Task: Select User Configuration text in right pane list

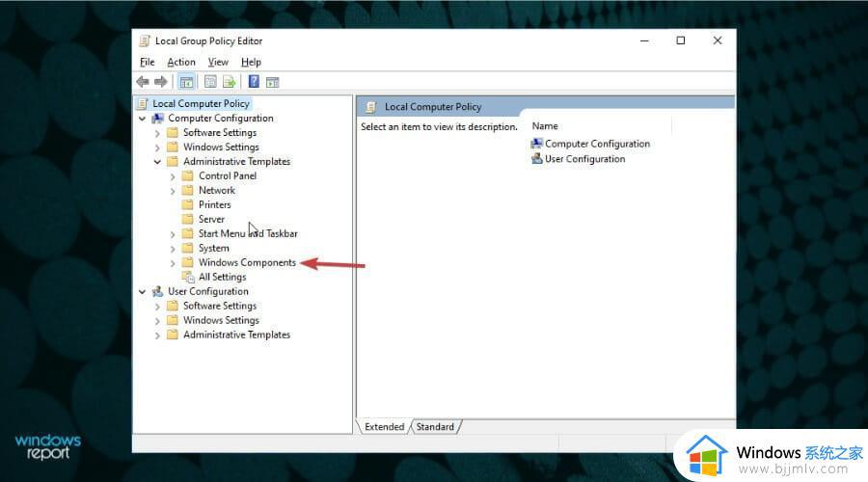Action: [585, 159]
